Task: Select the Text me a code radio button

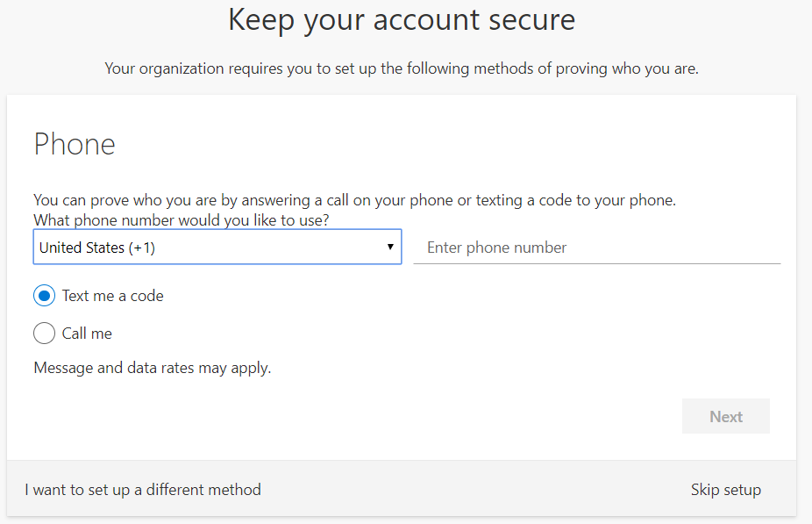Action: 44,296
